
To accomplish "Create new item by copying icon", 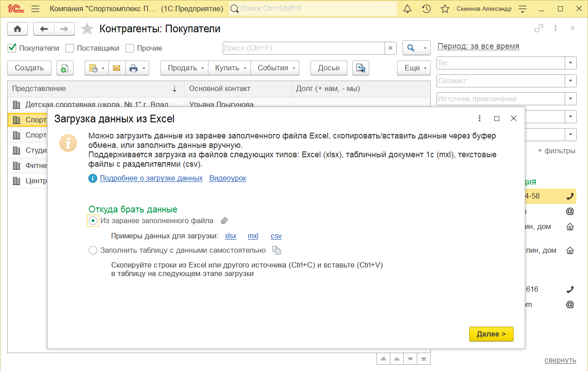I will click(x=65, y=68).
